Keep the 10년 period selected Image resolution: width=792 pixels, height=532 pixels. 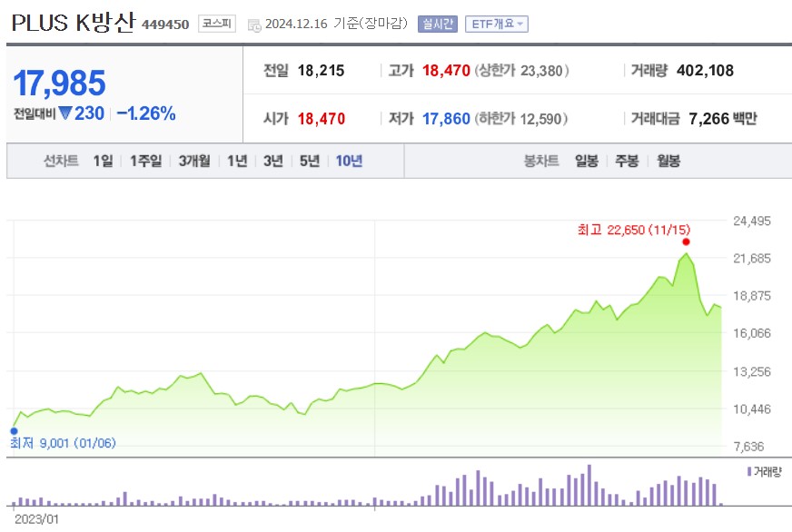click(x=348, y=161)
